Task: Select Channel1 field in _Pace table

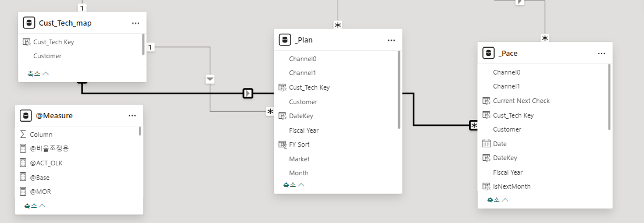Action: (x=507, y=86)
